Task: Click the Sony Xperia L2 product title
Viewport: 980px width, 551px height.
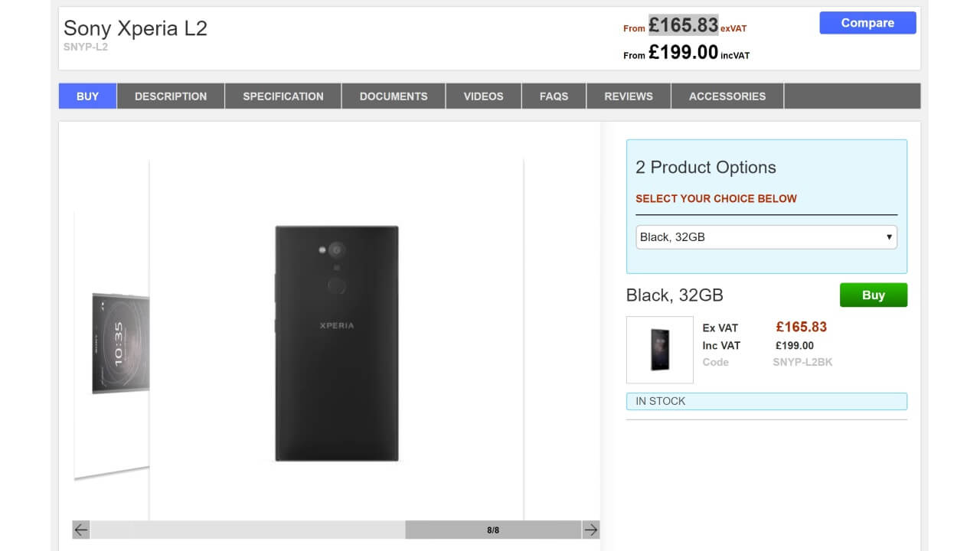Action: [136, 28]
